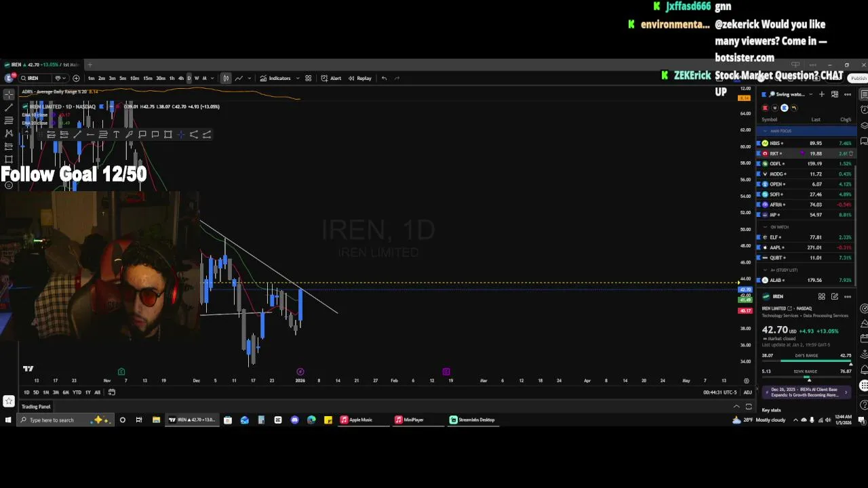Select SOFI in the watchlist
The image size is (868, 488).
pyautogui.click(x=807, y=195)
